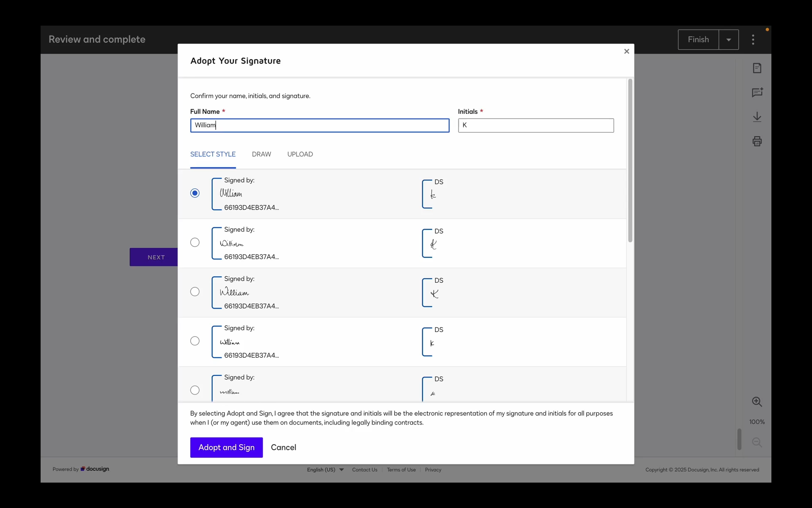This screenshot has height=508, width=812.
Task: Click the print document icon
Action: pos(757,141)
